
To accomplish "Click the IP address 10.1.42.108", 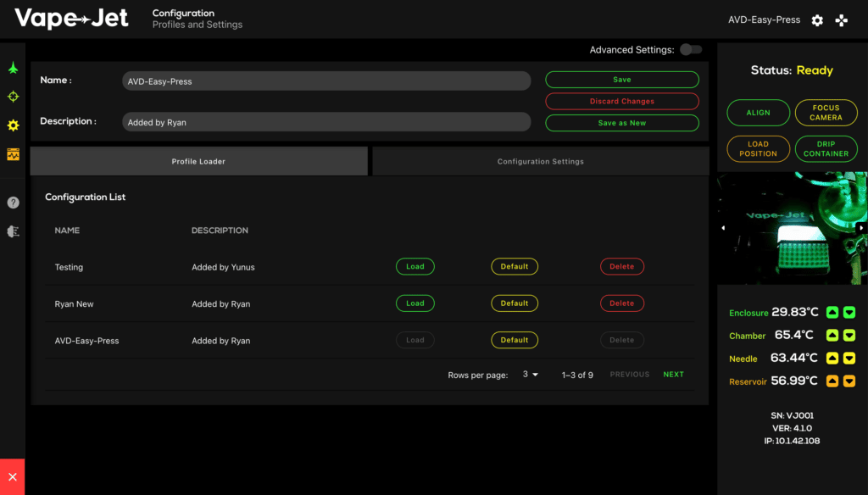I will [x=793, y=442].
